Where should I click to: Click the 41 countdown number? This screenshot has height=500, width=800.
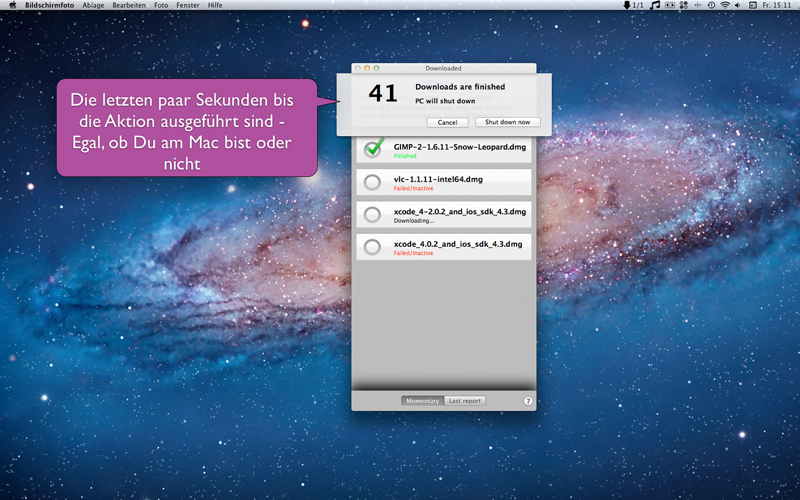tap(383, 93)
